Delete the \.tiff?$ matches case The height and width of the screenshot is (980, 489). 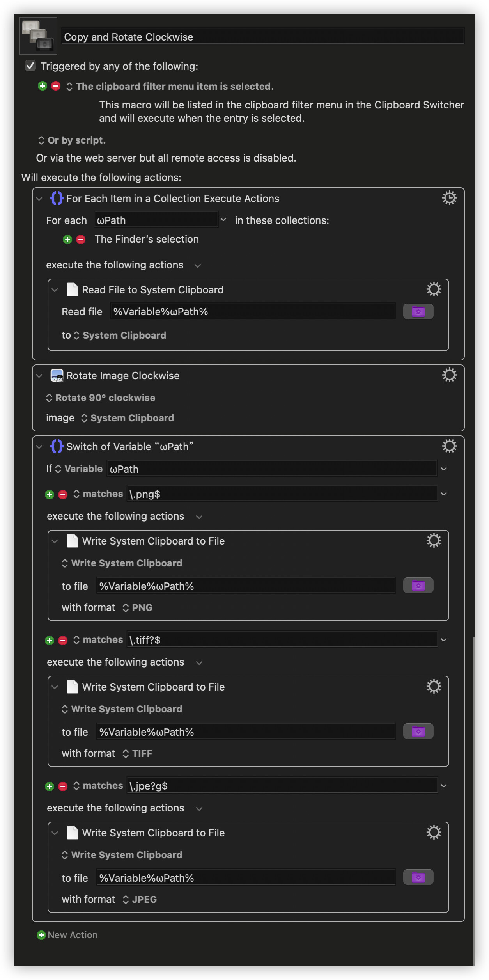click(63, 641)
